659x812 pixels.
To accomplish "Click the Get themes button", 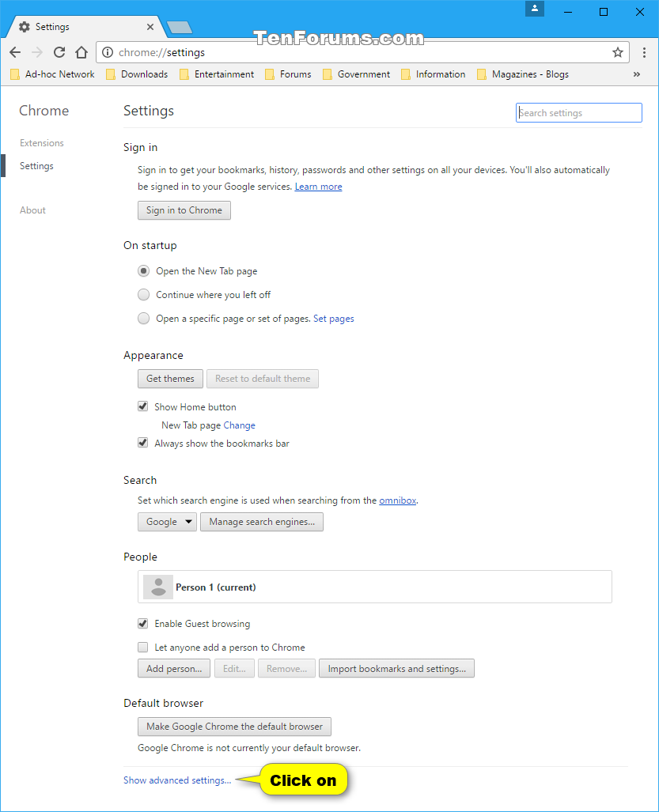I will point(170,379).
